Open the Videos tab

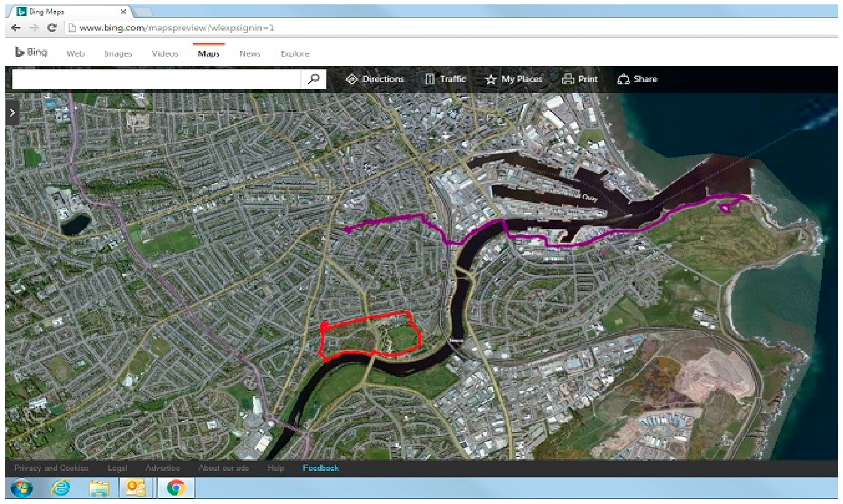165,54
